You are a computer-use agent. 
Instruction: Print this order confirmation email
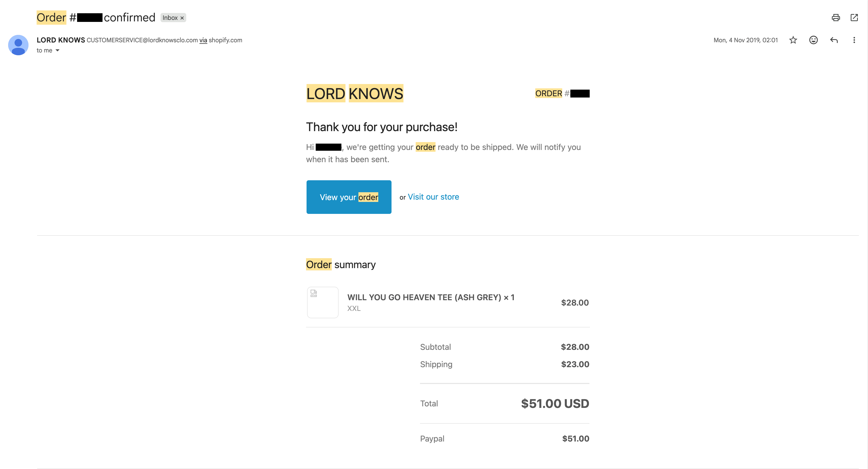click(x=836, y=18)
